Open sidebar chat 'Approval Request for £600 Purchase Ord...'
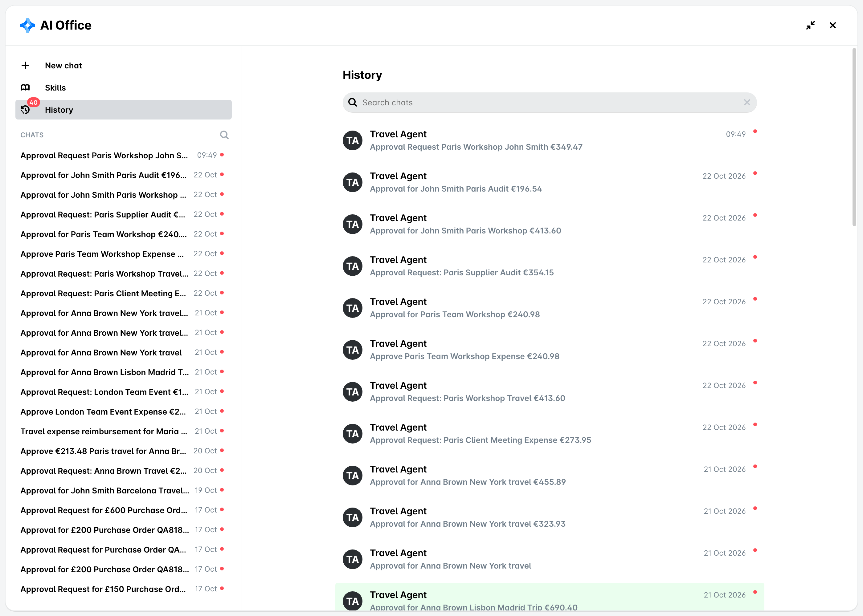The width and height of the screenshot is (863, 616). click(123, 510)
